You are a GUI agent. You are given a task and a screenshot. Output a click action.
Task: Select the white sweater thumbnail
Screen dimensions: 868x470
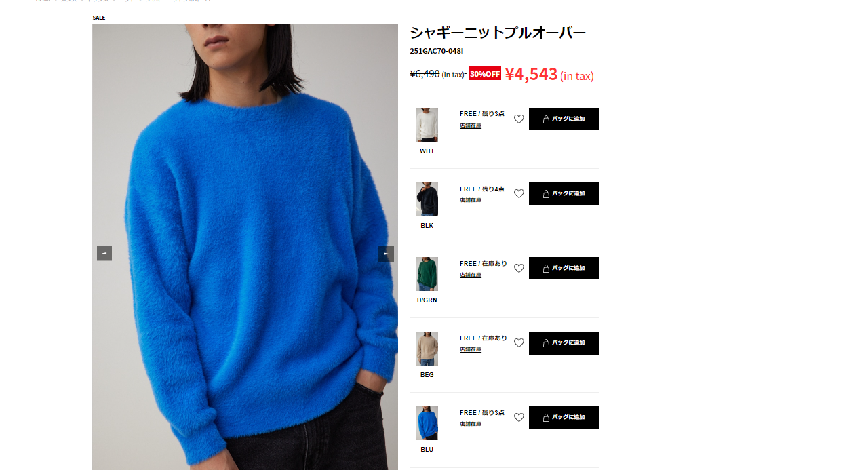click(427, 125)
